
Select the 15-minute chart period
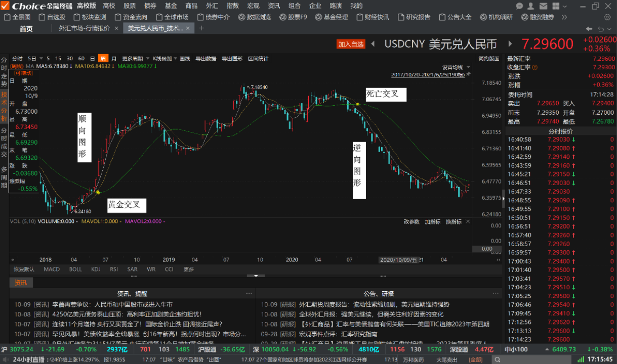point(58,58)
